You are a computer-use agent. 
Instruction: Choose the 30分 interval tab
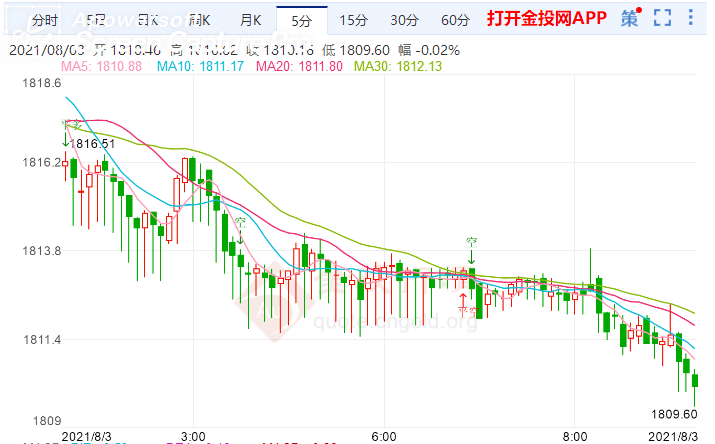coord(404,21)
